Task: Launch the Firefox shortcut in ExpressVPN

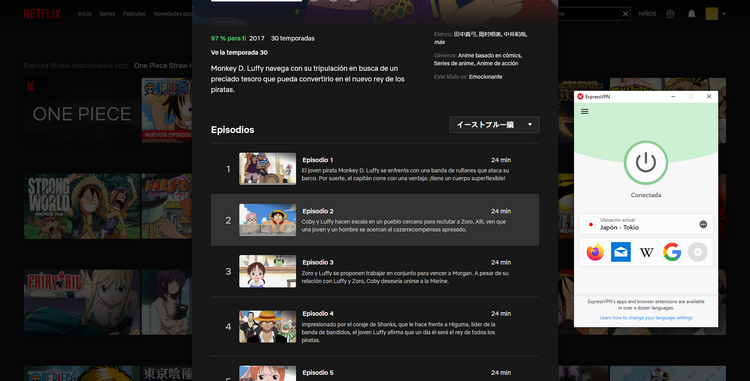Action: point(595,252)
